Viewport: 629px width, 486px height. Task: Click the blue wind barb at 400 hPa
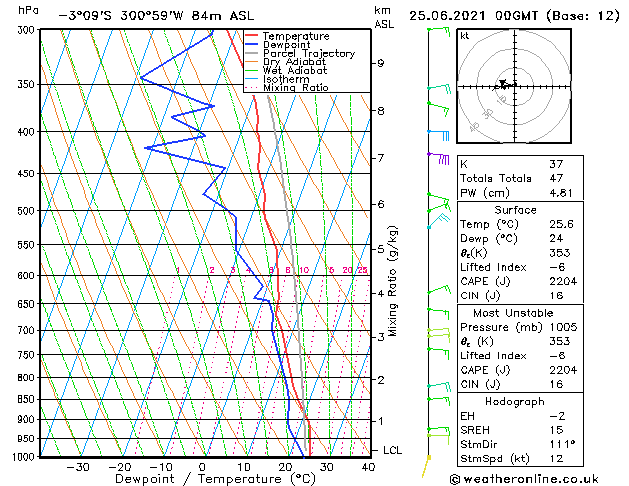click(438, 135)
